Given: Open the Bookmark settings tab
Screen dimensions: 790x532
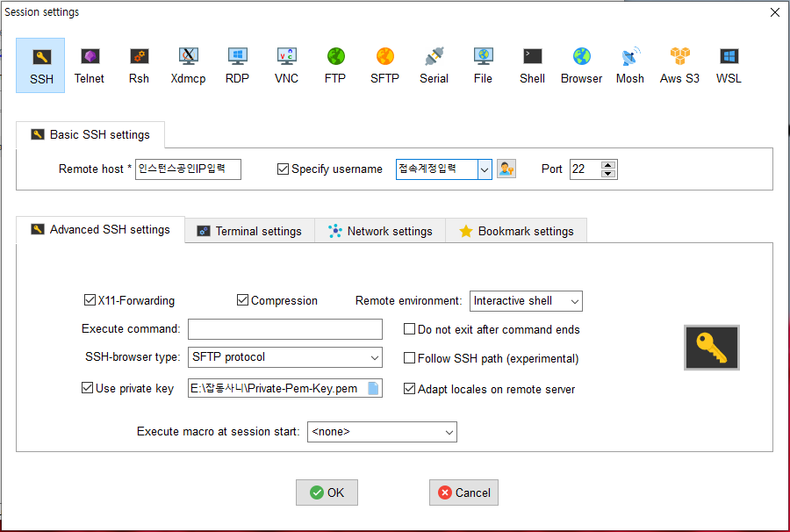Looking at the screenshot, I should 516,231.
